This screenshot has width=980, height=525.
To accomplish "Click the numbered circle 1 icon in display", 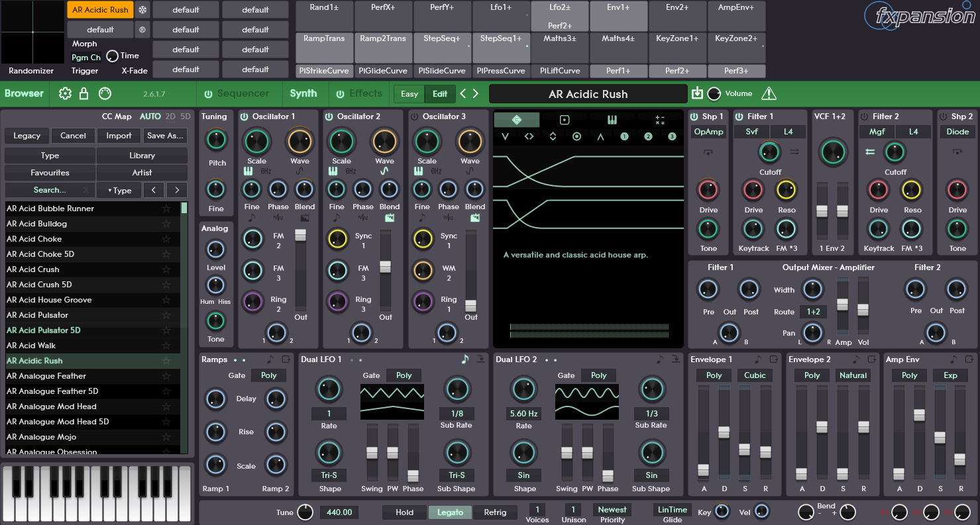I will [624, 136].
